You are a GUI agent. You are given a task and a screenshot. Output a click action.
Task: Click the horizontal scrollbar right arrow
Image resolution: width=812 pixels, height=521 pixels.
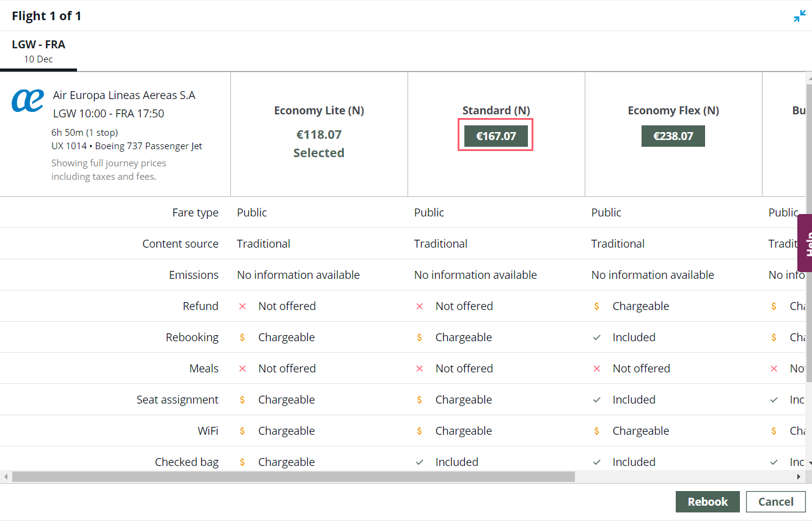pos(799,476)
